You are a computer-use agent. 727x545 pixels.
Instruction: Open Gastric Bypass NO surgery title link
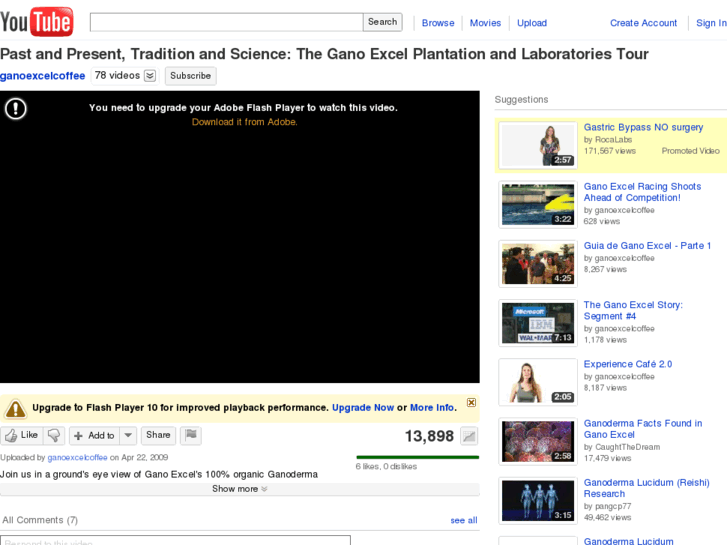643,127
